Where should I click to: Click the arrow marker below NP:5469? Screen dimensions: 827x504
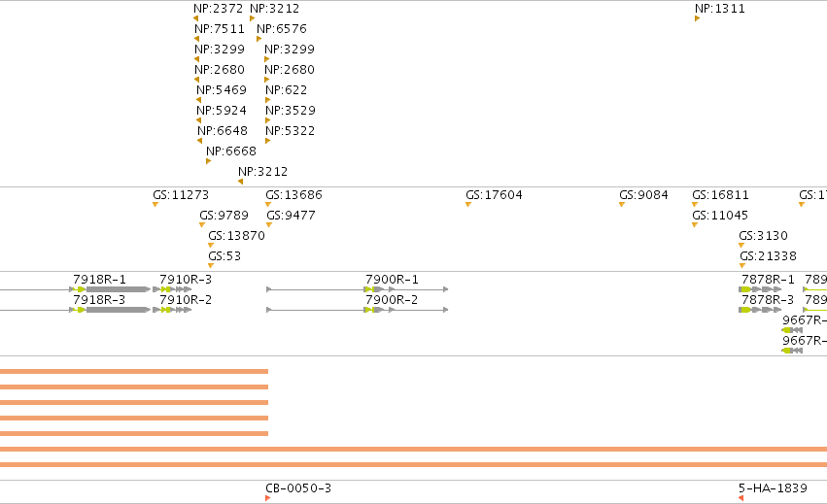pyautogui.click(x=199, y=100)
